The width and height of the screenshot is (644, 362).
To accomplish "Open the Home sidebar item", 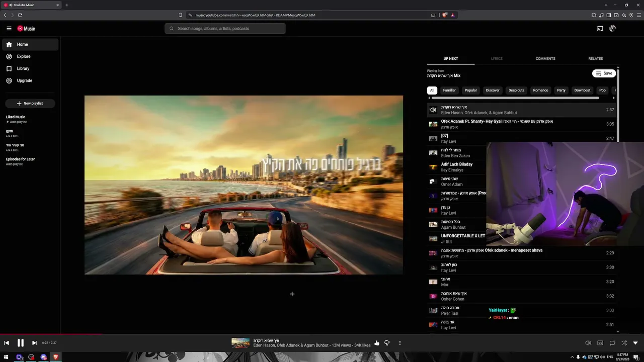I will point(30,44).
